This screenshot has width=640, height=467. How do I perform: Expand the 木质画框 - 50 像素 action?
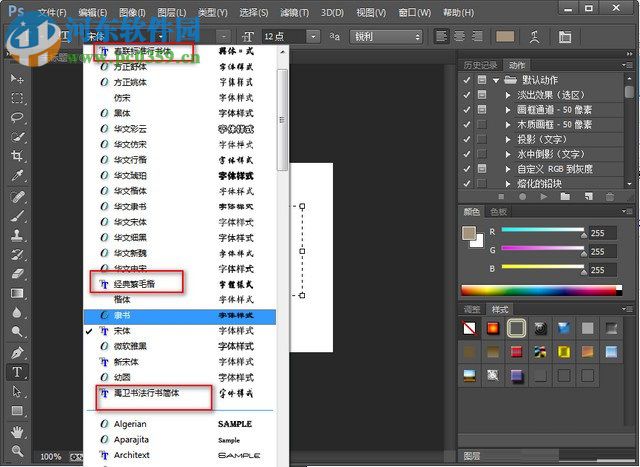coord(508,125)
